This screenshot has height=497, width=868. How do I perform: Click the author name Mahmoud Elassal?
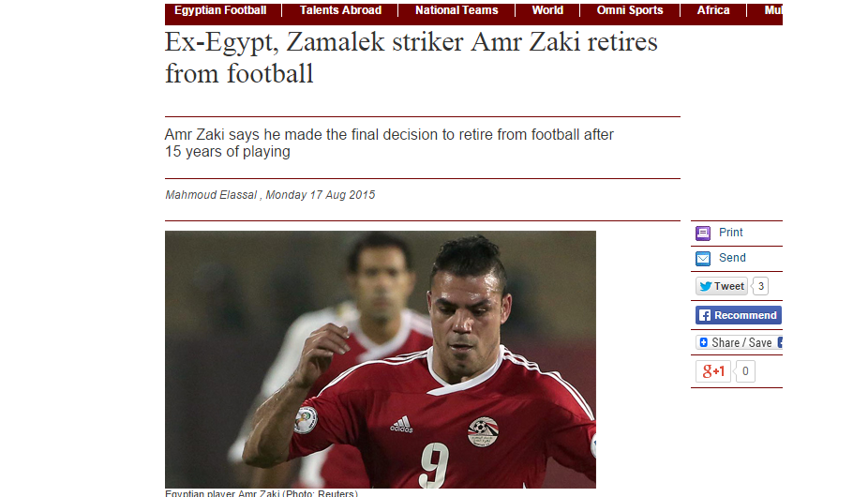[x=211, y=195]
